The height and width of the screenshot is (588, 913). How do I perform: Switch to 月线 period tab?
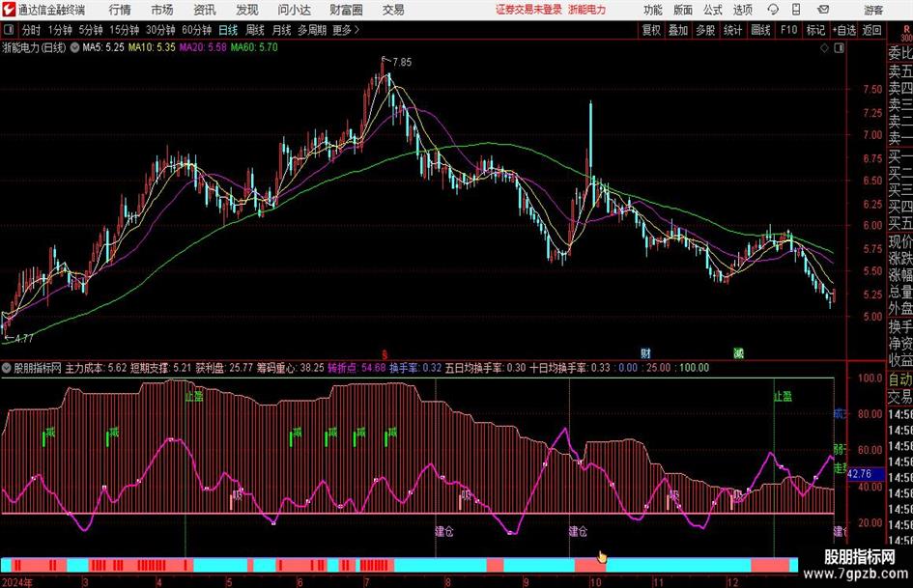click(x=282, y=30)
